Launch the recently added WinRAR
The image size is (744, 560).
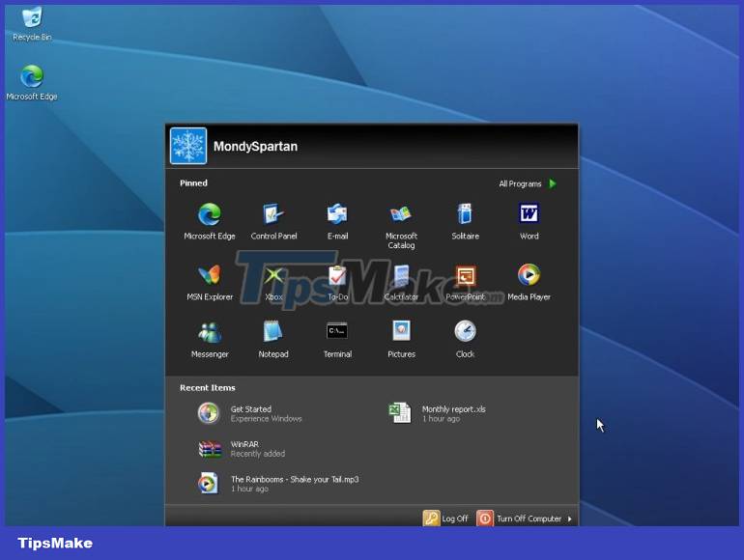coord(242,449)
